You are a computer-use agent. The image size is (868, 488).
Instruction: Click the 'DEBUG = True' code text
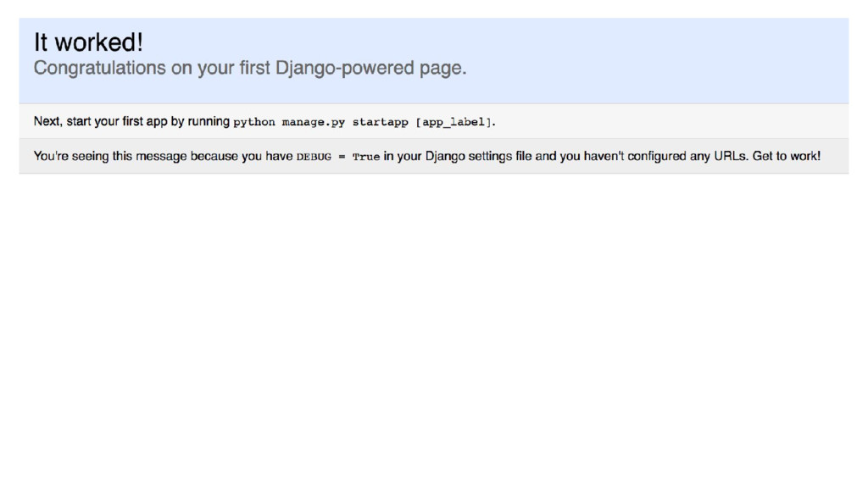337,157
